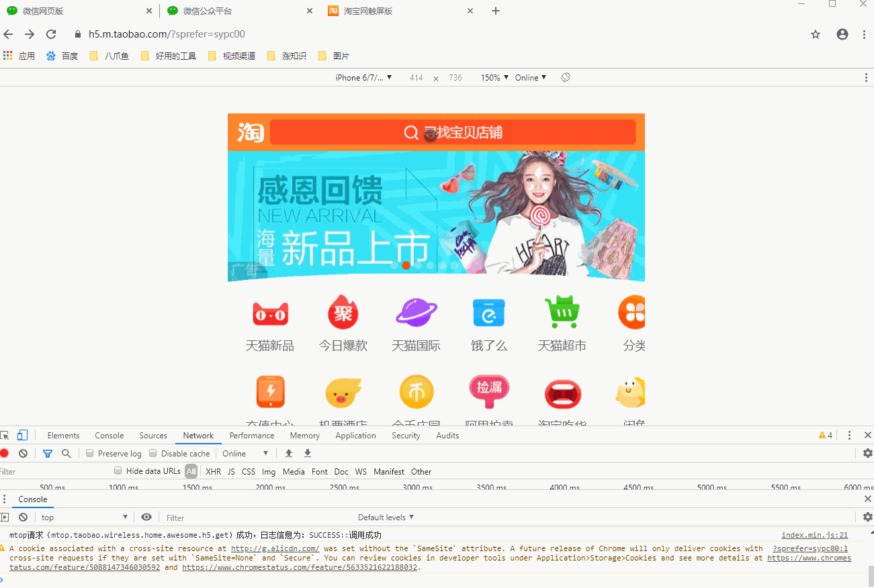Rotate device with the rotate icon
874x588 pixels.
[566, 77]
